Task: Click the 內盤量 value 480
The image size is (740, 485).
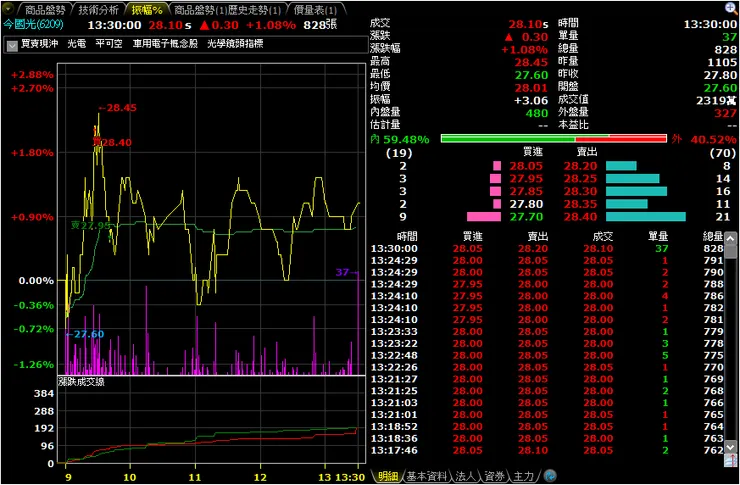Action: 537,113
